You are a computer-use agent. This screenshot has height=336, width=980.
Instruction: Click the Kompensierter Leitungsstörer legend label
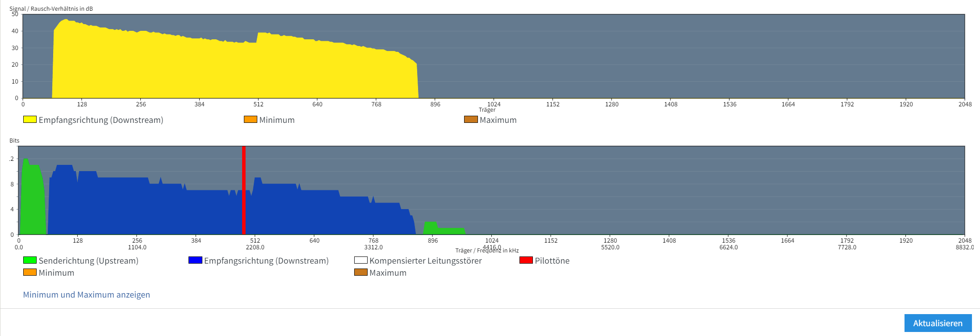point(425,260)
